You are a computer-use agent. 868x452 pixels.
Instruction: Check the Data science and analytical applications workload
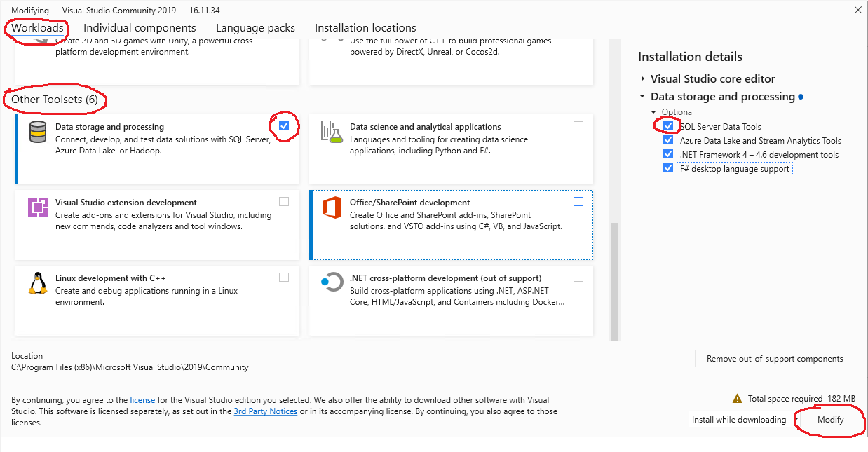[x=578, y=126]
